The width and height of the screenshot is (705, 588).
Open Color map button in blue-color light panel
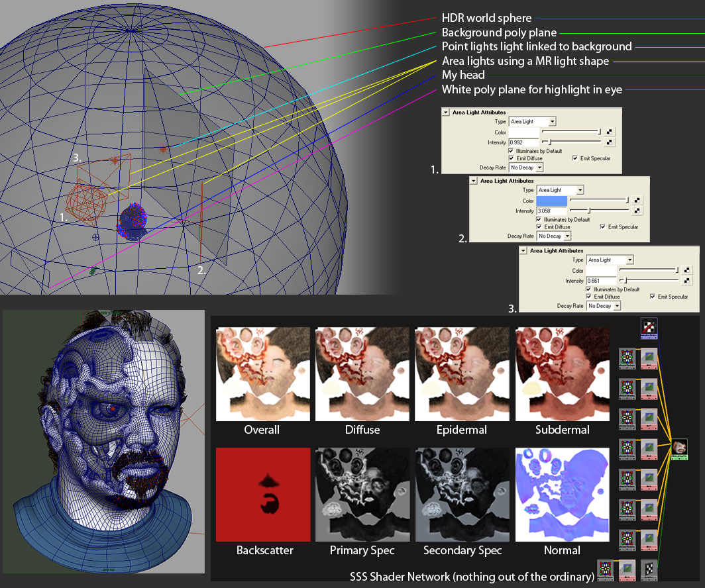tap(637, 201)
